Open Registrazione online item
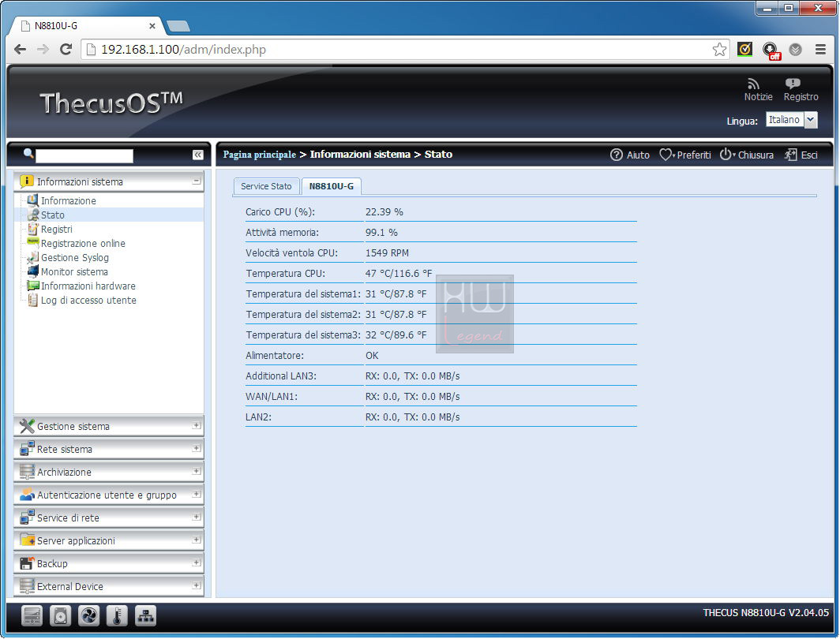The image size is (840, 639). [x=83, y=244]
